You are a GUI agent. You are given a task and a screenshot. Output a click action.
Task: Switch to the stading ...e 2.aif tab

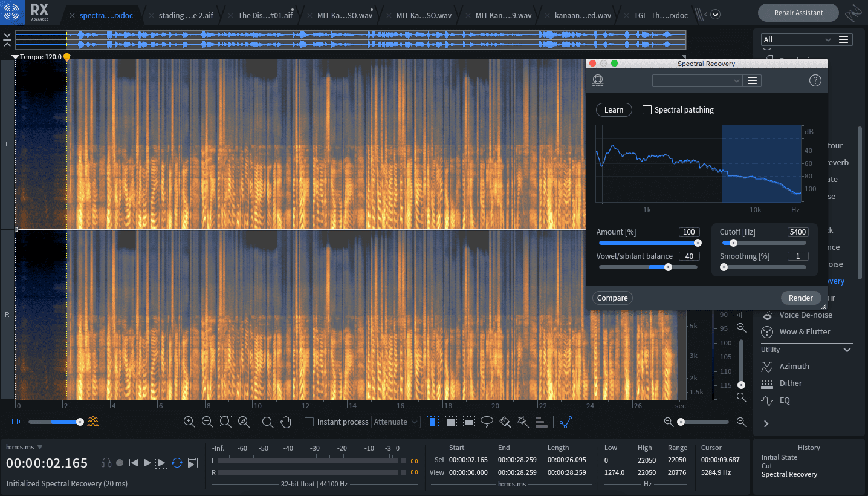pyautogui.click(x=181, y=15)
